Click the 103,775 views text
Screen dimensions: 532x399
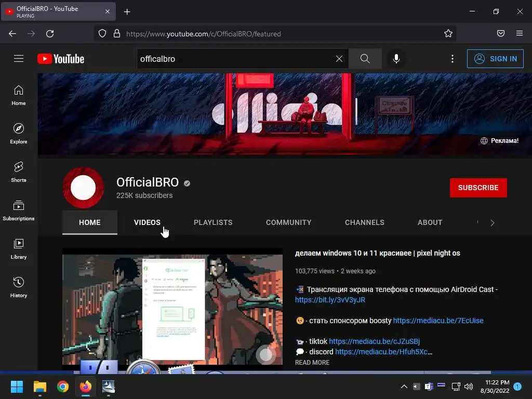pyautogui.click(x=314, y=271)
